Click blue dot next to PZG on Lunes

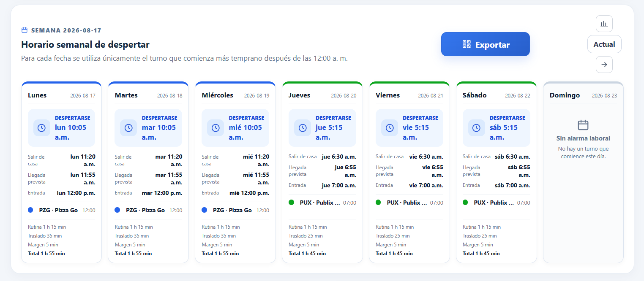tap(30, 210)
